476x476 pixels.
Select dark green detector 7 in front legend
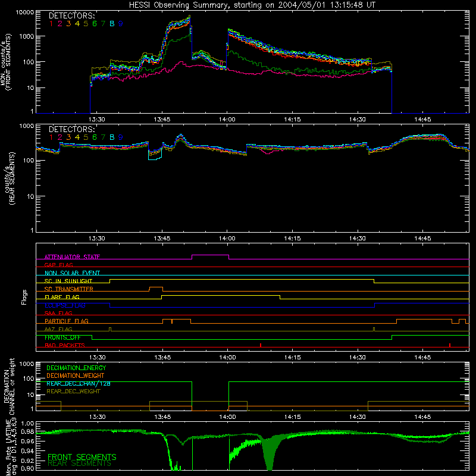(x=103, y=24)
